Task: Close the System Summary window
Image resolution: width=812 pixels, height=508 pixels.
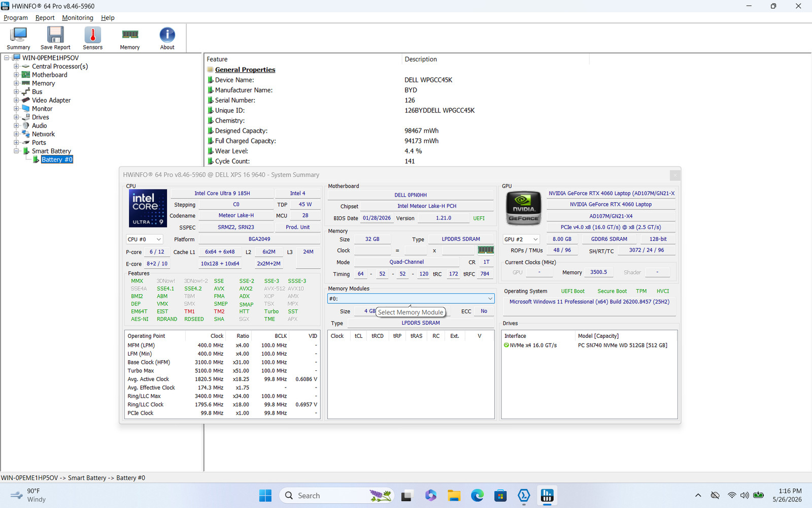Action: point(675,175)
